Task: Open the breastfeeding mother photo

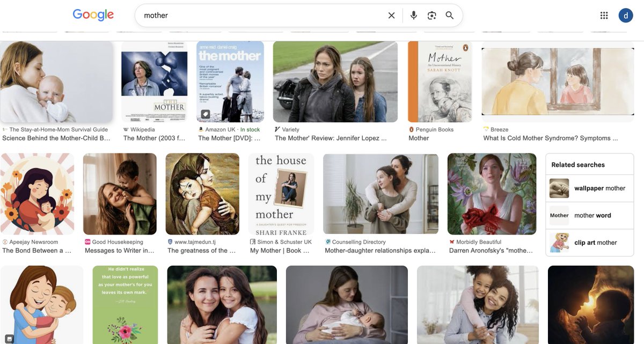Action: [x=347, y=305]
